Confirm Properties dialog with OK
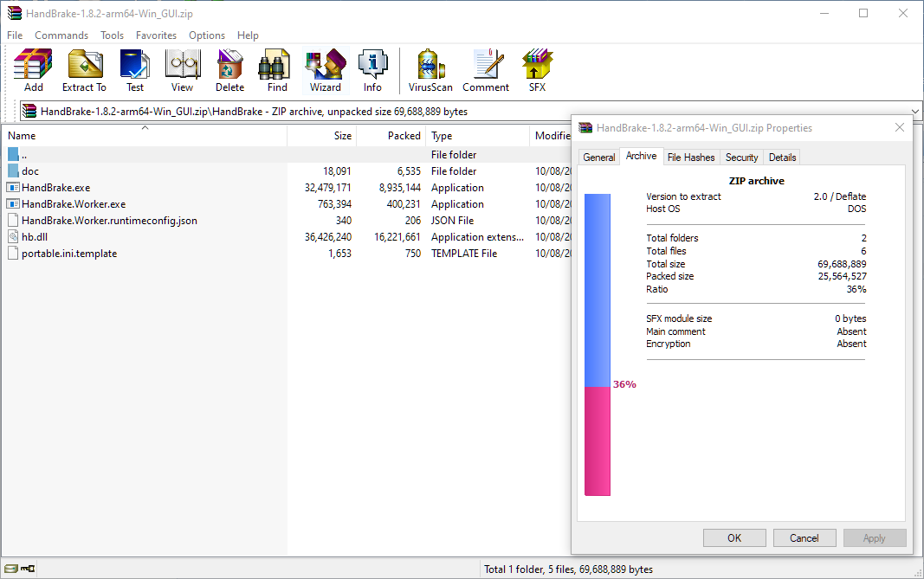This screenshot has width=924, height=579. 734,537
